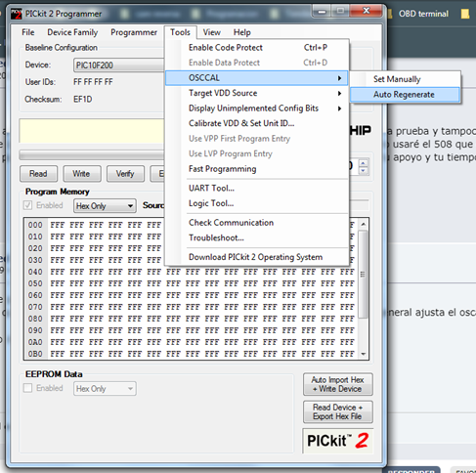
Task: Increase VDD value with up stepper
Action: [364, 163]
